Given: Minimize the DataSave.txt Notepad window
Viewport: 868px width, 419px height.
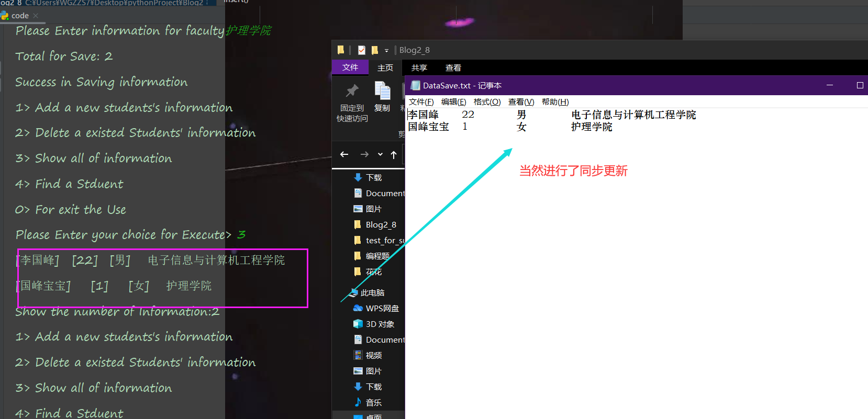Looking at the screenshot, I should [x=830, y=85].
